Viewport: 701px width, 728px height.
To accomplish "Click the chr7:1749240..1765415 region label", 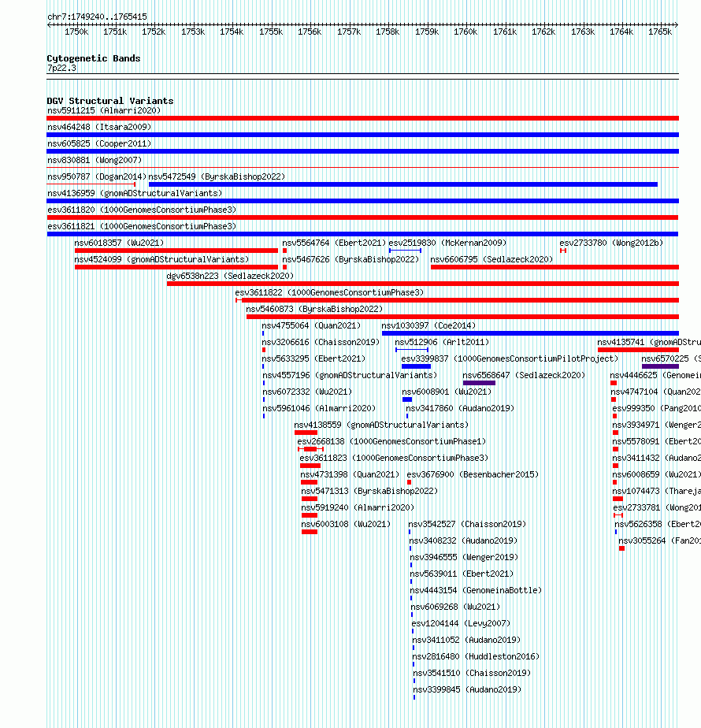I will click(97, 17).
